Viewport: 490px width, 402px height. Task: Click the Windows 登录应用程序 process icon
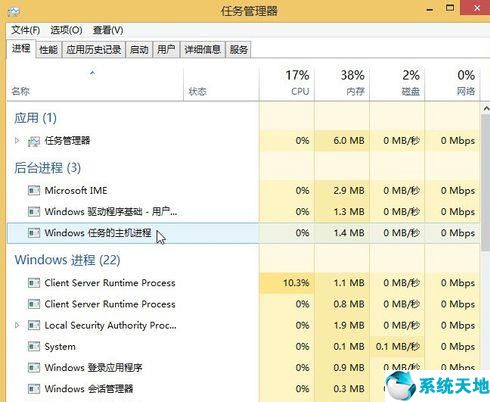tap(34, 368)
